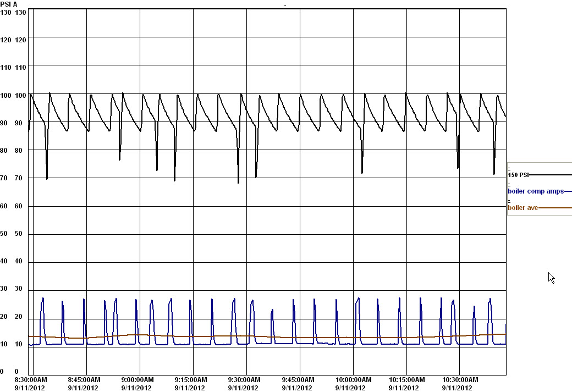Click the blue line sample beside boiler comp amps

568,191
